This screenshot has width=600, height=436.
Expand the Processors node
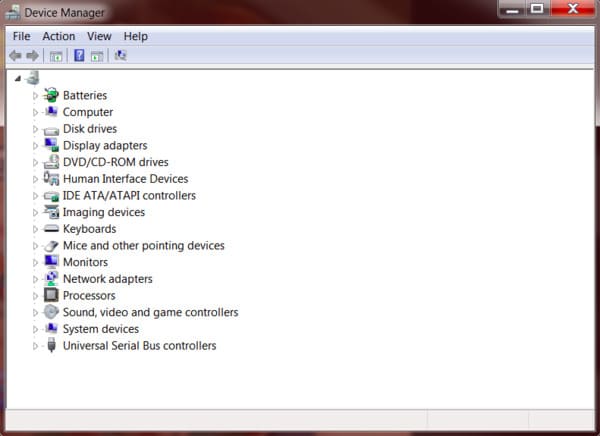(35, 296)
